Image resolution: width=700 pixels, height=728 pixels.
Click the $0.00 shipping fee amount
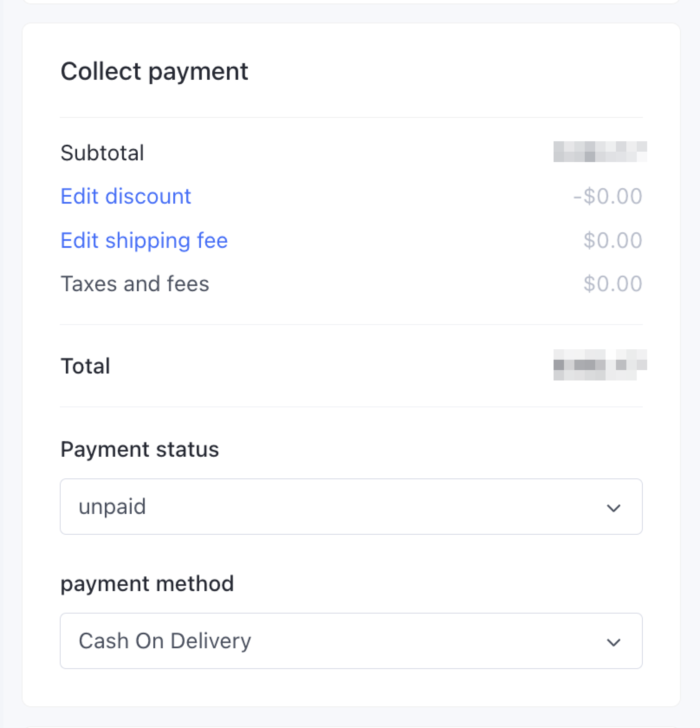(x=612, y=240)
